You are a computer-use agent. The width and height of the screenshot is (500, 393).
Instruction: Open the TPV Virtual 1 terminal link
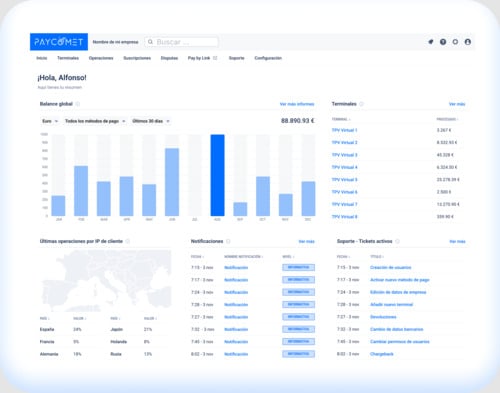344,130
